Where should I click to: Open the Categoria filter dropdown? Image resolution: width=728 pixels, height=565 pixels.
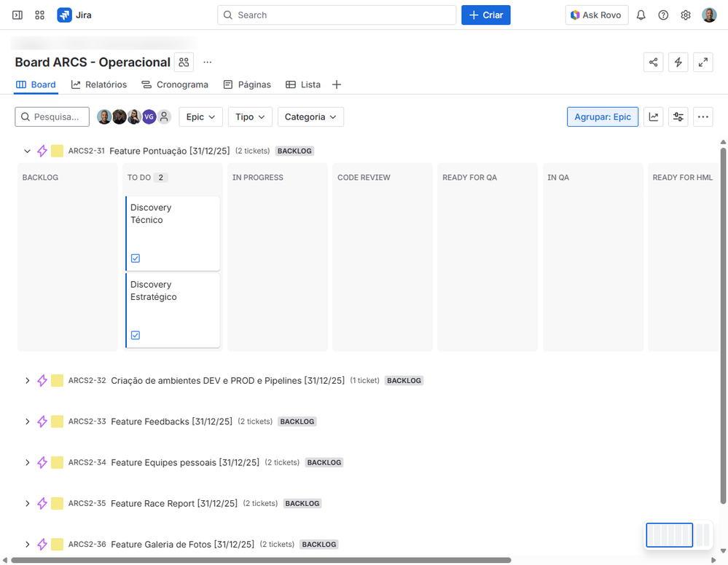(310, 116)
